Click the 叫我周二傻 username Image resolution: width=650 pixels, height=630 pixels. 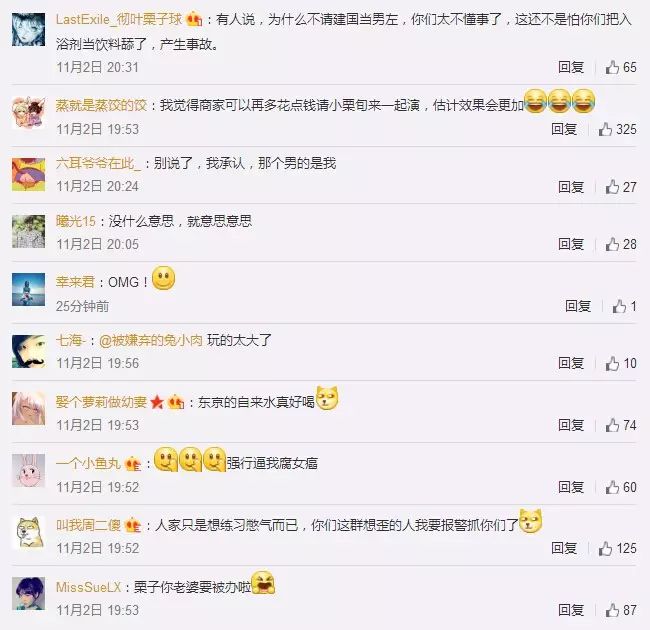point(88,525)
